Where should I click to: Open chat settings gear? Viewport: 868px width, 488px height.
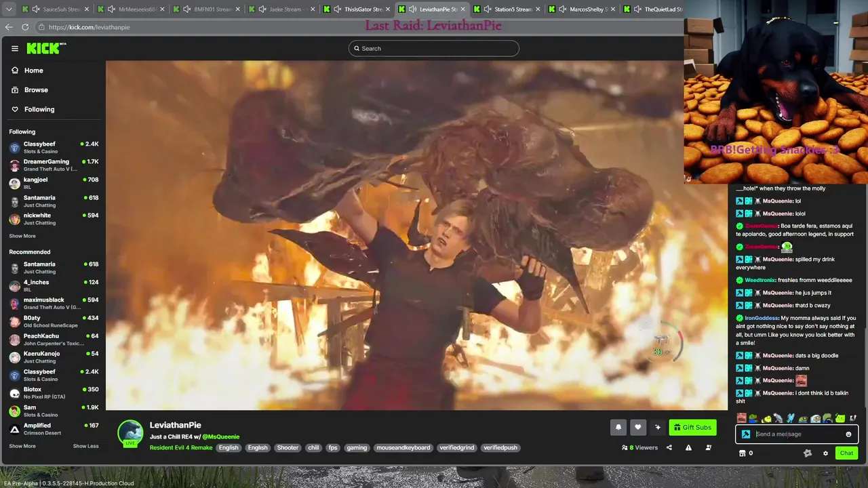[825, 453]
